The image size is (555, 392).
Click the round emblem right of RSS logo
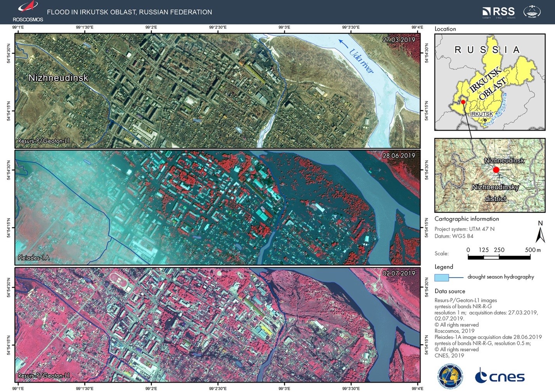(x=532, y=12)
